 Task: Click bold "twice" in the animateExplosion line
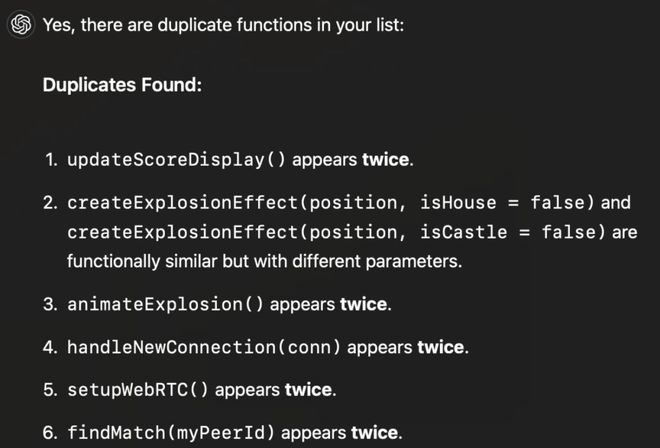tap(364, 304)
